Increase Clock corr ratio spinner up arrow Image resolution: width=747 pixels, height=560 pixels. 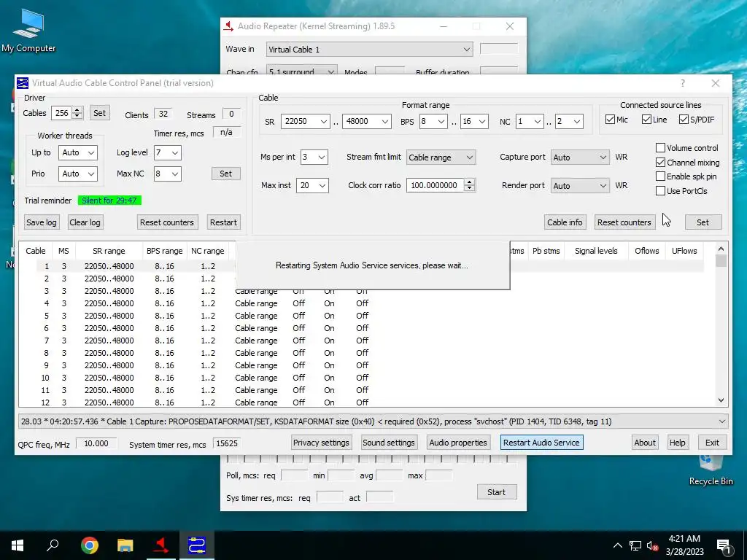(x=469, y=182)
